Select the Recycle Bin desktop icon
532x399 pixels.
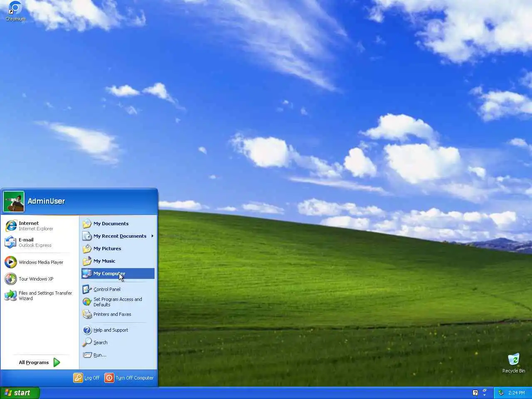pos(514,363)
